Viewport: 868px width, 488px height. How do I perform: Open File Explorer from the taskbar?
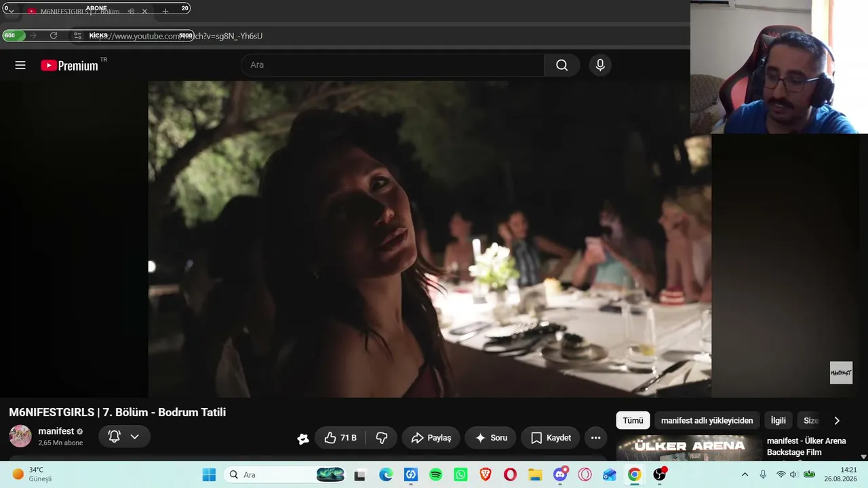point(535,474)
